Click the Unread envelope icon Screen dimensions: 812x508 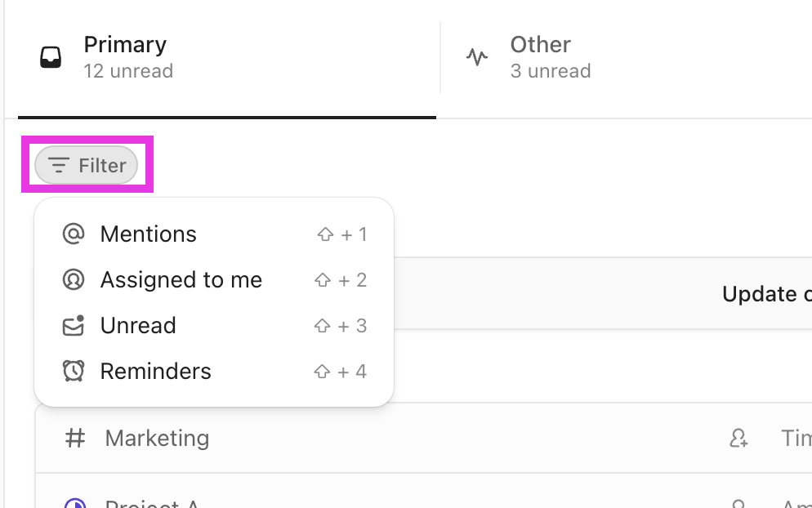(74, 326)
